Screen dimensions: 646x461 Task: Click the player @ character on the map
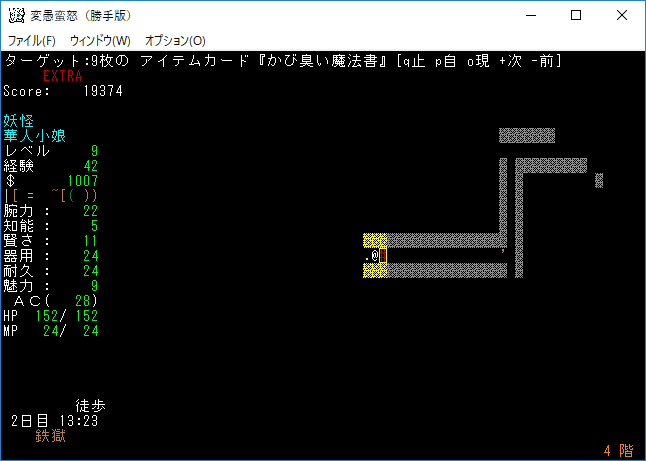(x=375, y=256)
